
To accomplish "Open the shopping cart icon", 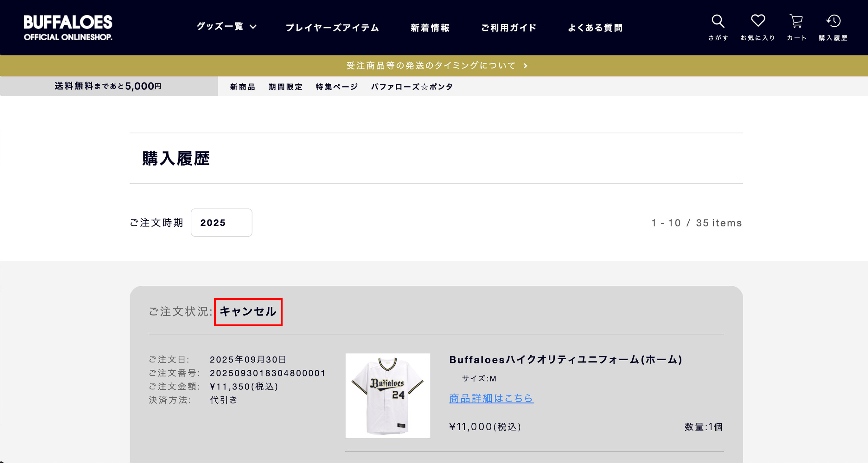I will (x=796, y=21).
